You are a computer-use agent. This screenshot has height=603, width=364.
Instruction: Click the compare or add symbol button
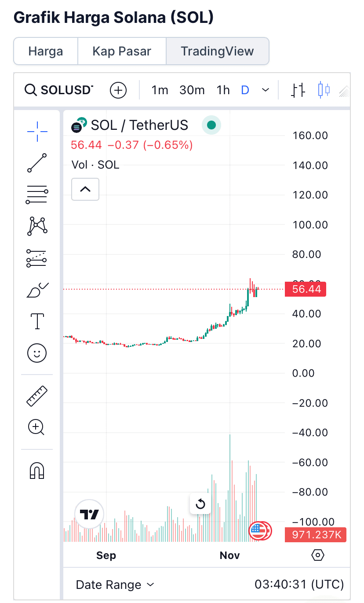click(x=118, y=90)
